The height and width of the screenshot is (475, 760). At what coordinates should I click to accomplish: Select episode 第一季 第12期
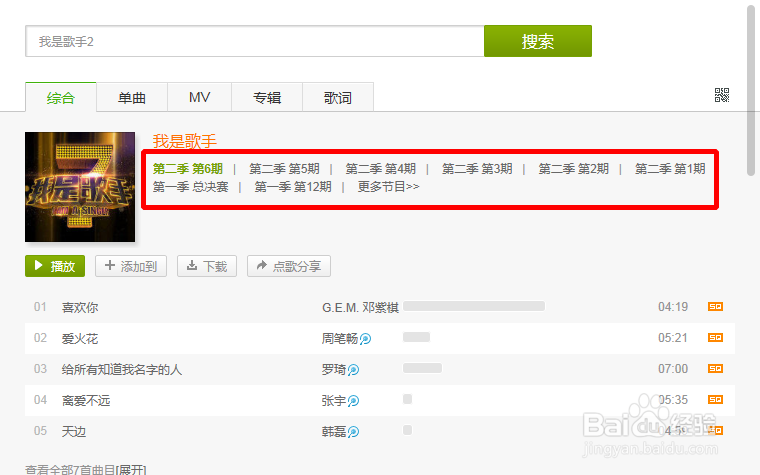293,187
